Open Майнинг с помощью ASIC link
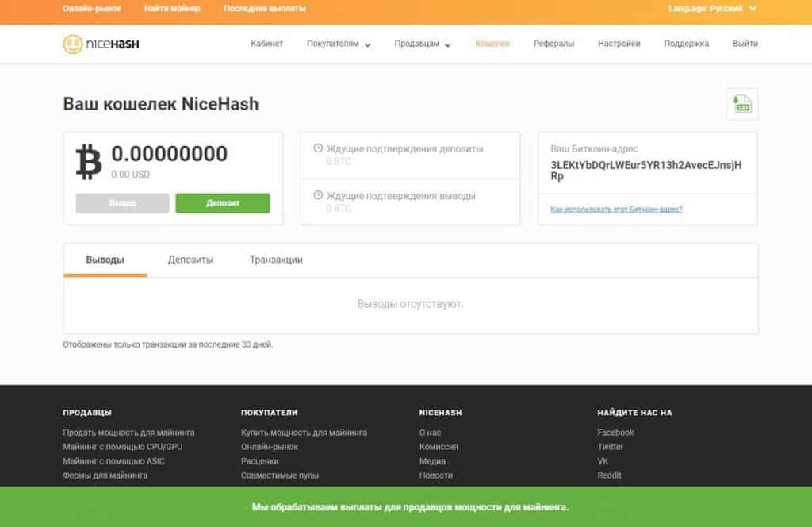The height and width of the screenshot is (527, 812). 114,461
